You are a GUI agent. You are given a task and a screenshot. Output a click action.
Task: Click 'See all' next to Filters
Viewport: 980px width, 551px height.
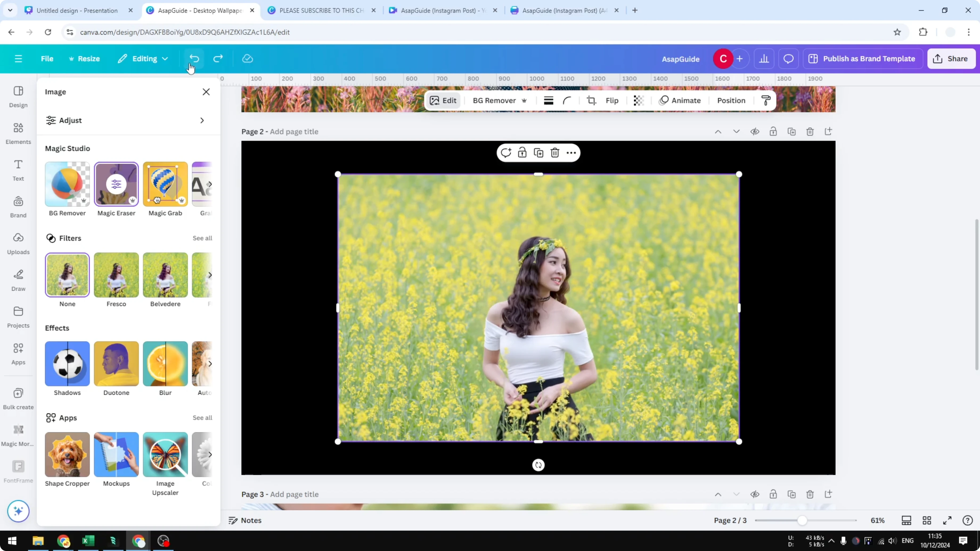pos(202,238)
